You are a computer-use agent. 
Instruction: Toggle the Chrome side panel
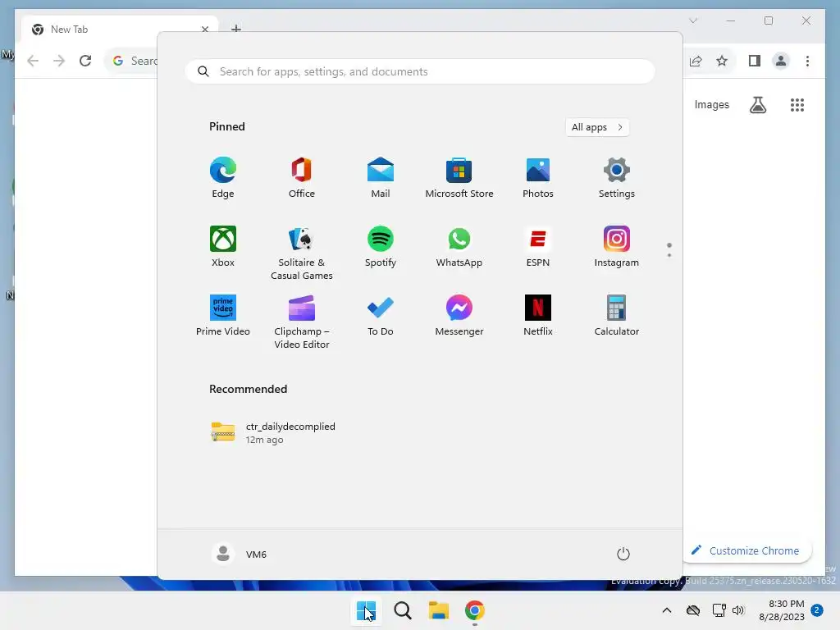pyautogui.click(x=755, y=61)
